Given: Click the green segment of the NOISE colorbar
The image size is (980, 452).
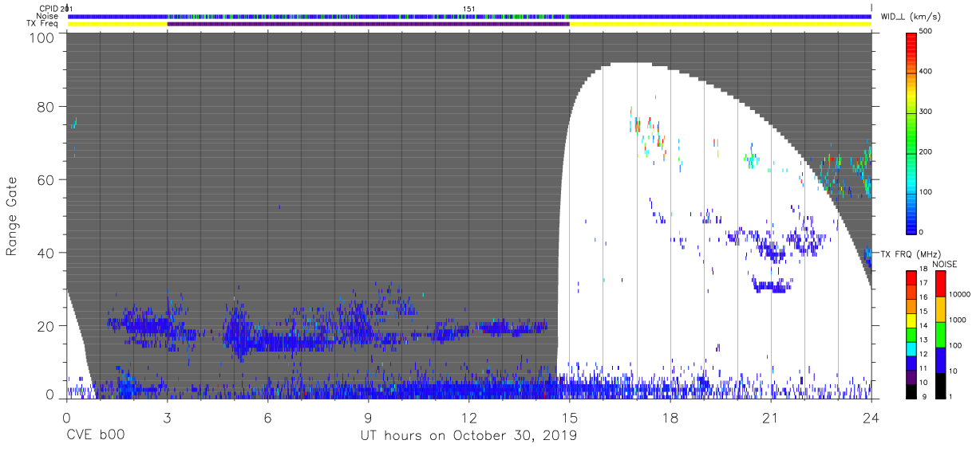Looking at the screenshot, I should point(939,335).
